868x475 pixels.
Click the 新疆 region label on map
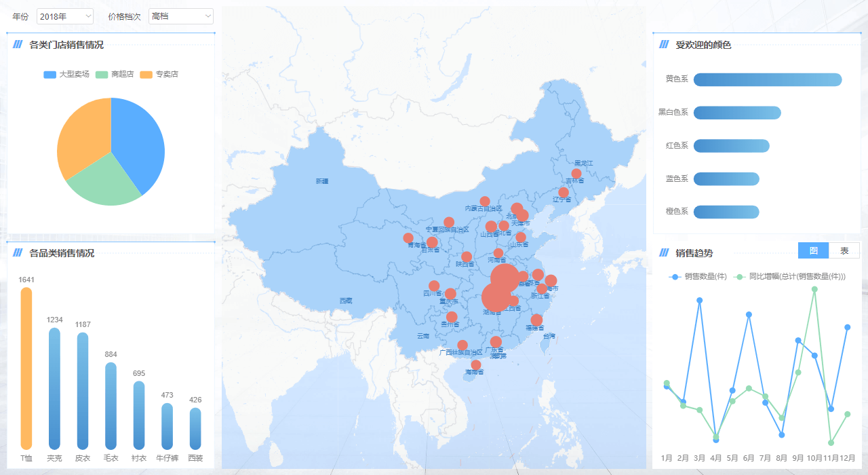(321, 181)
